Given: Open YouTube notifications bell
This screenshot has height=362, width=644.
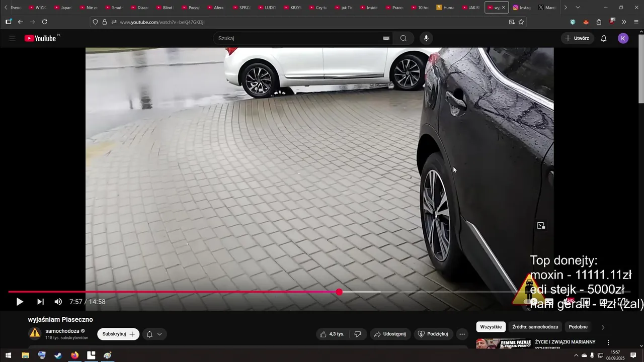Looking at the screenshot, I should 604,38.
